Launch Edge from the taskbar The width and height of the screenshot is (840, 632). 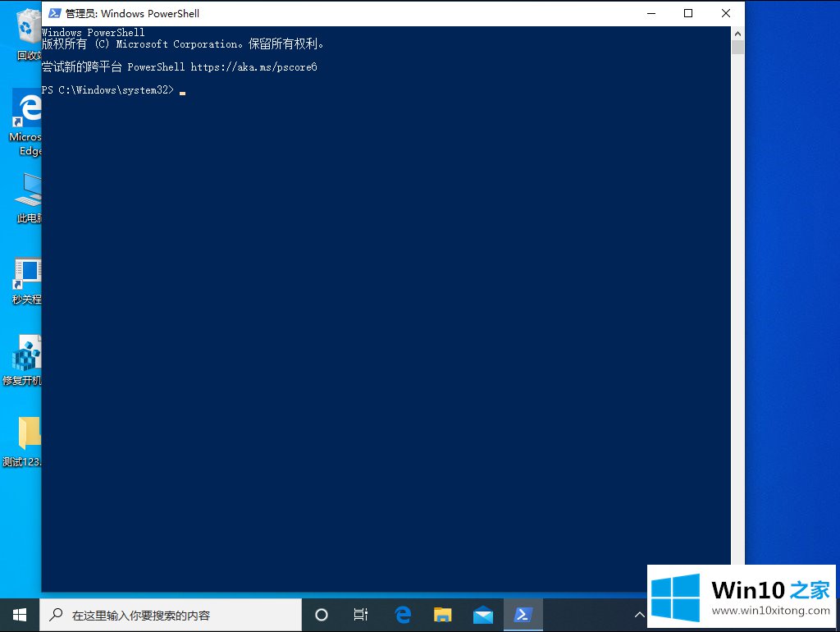tap(403, 615)
